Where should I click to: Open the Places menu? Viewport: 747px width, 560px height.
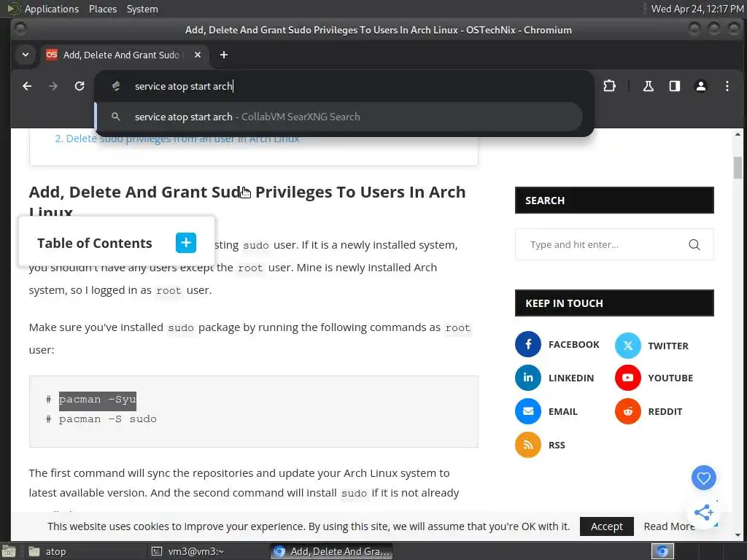103,9
